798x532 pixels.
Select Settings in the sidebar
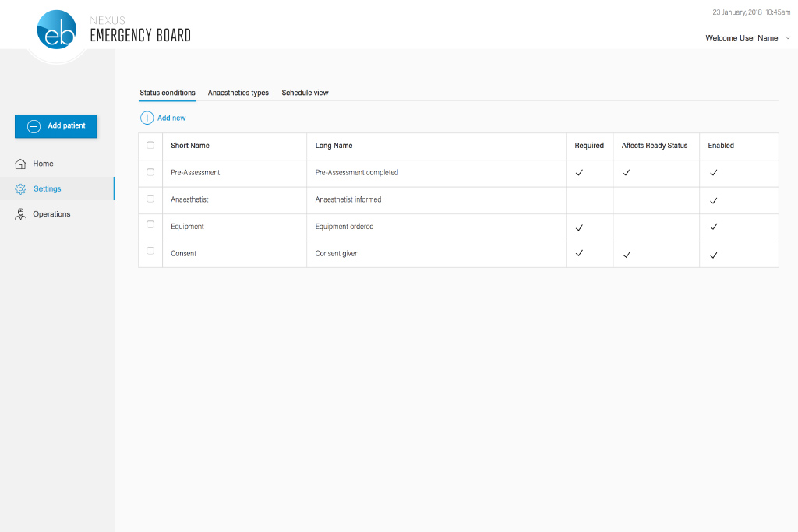(58, 188)
